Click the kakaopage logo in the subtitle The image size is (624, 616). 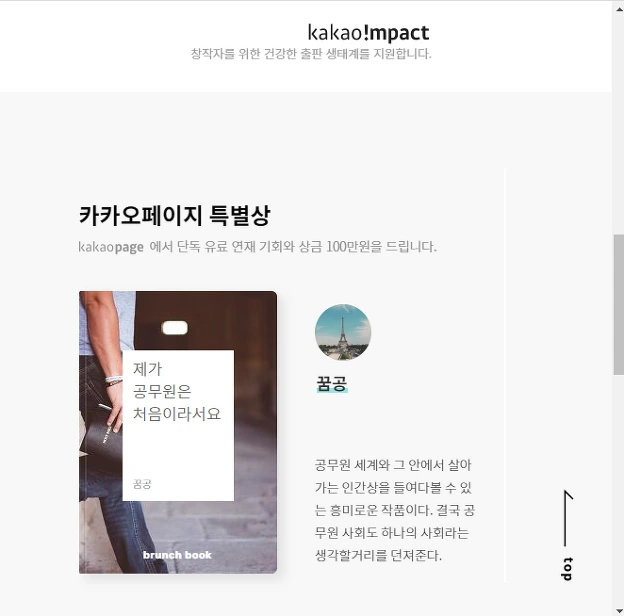[111, 247]
